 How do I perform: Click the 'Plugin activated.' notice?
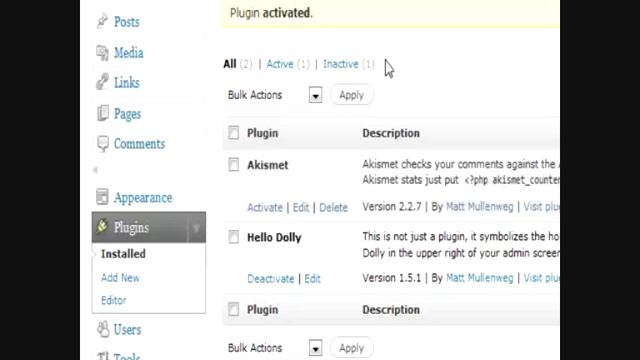(271, 13)
